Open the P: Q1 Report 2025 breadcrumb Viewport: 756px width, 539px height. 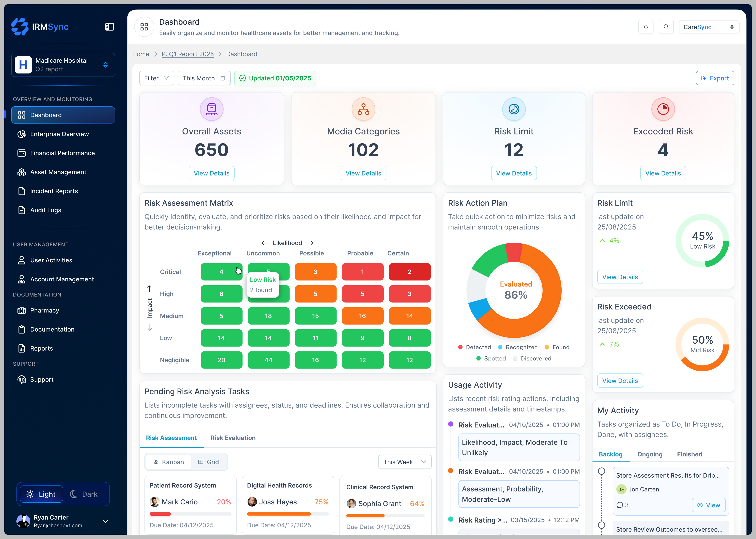187,54
